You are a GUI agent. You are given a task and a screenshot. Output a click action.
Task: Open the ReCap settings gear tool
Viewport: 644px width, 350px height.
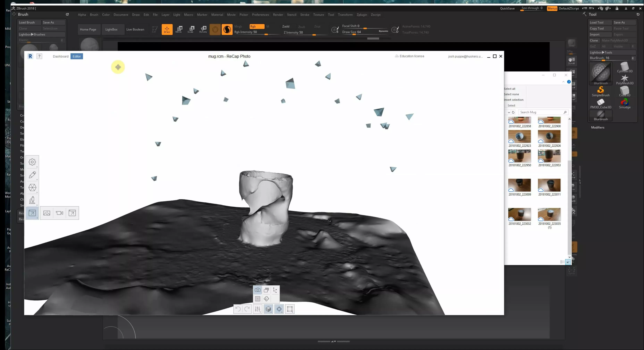pyautogui.click(x=32, y=162)
